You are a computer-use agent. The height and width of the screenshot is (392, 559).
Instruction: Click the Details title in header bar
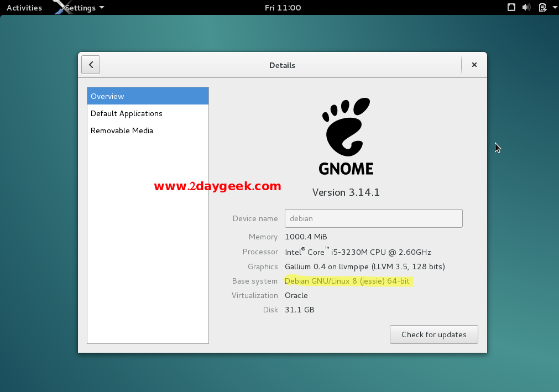tap(282, 65)
